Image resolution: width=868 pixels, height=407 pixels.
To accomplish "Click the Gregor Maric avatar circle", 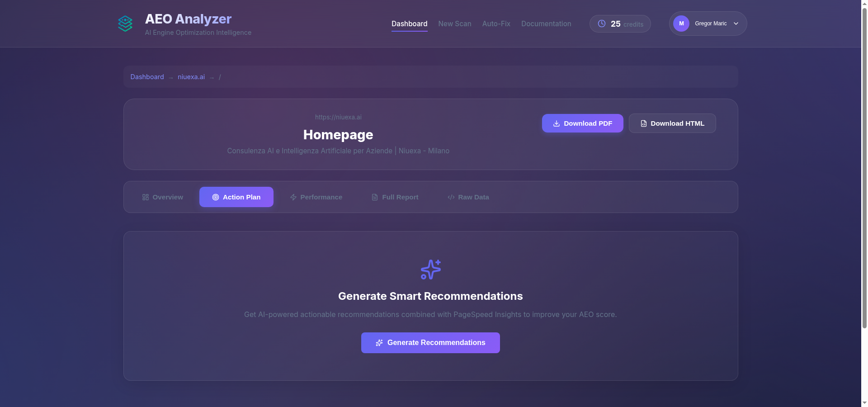I will pos(681,24).
